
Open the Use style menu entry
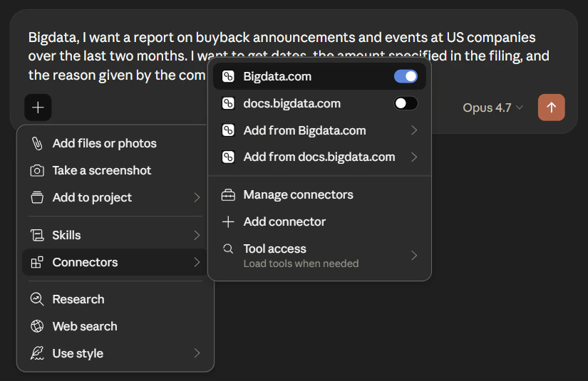(x=115, y=353)
